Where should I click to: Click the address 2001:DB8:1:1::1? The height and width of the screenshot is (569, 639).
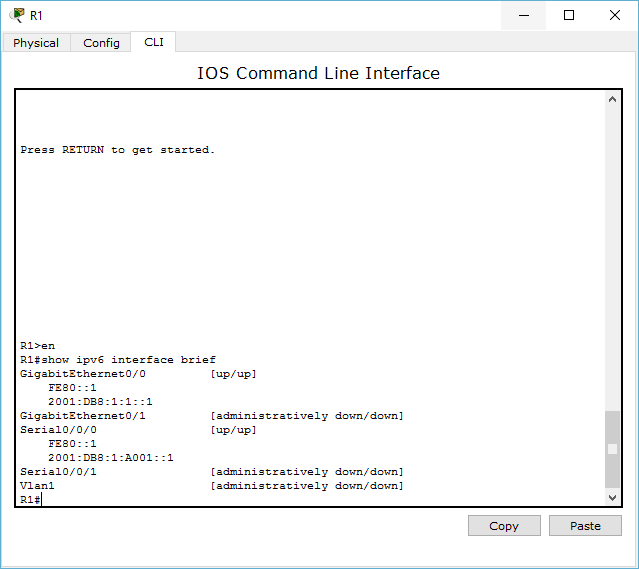point(100,402)
